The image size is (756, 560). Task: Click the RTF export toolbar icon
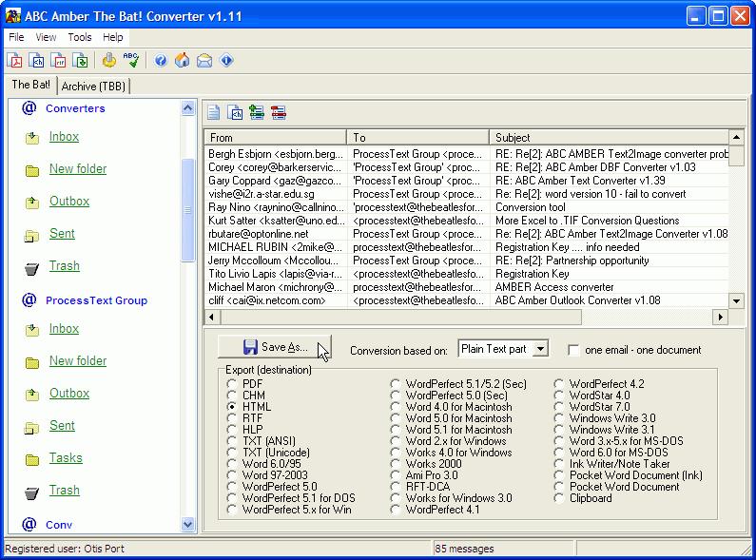pyautogui.click(x=59, y=61)
